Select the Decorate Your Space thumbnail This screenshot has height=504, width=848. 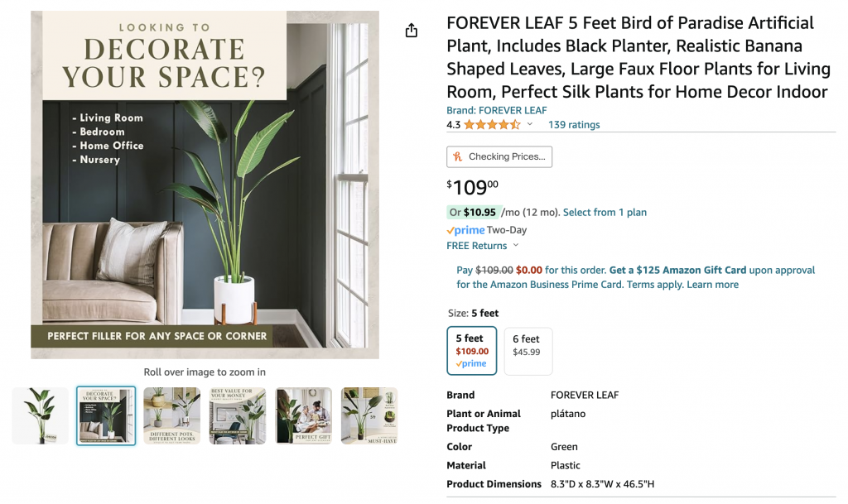tap(106, 415)
